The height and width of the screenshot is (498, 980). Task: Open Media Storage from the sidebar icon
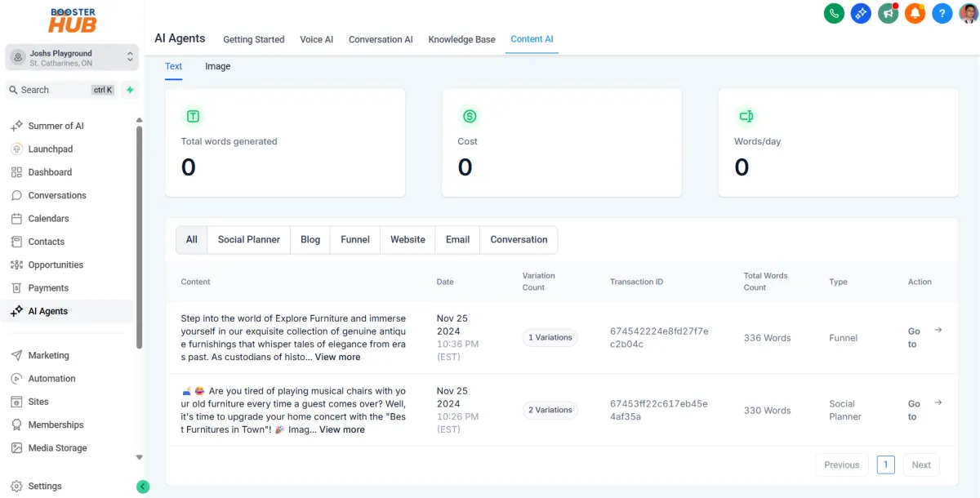click(x=16, y=447)
